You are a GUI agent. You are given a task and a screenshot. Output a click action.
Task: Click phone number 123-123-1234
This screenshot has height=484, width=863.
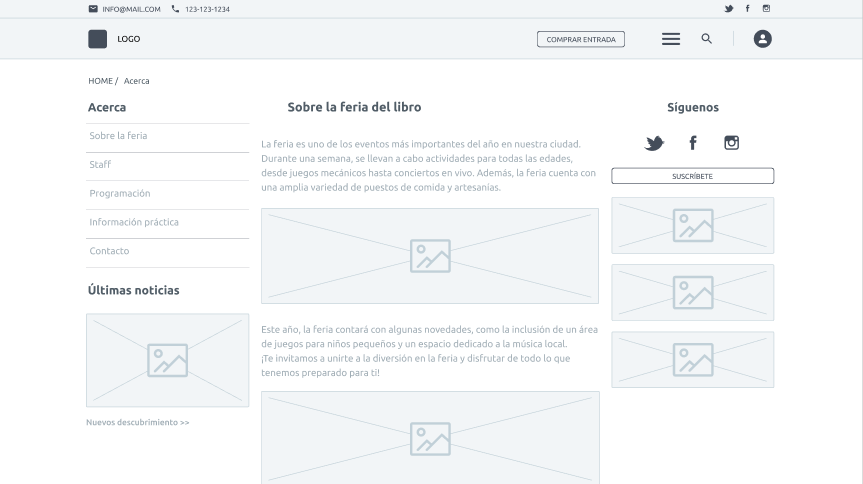point(207,9)
